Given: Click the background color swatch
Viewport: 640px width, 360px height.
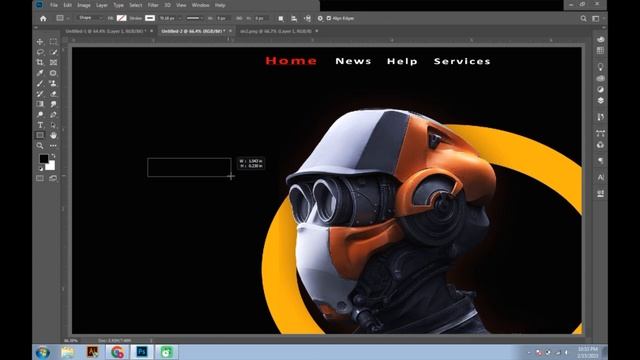Looking at the screenshot, I should 50,166.
